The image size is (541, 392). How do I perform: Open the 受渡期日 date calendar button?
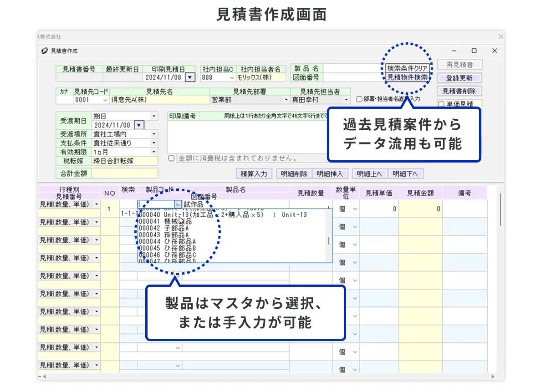(x=139, y=125)
